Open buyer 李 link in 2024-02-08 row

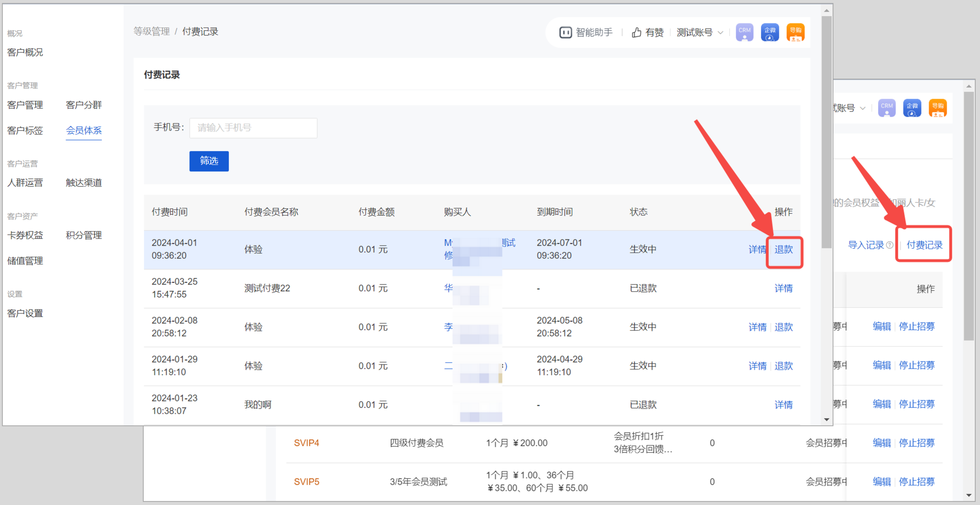pyautogui.click(x=448, y=327)
